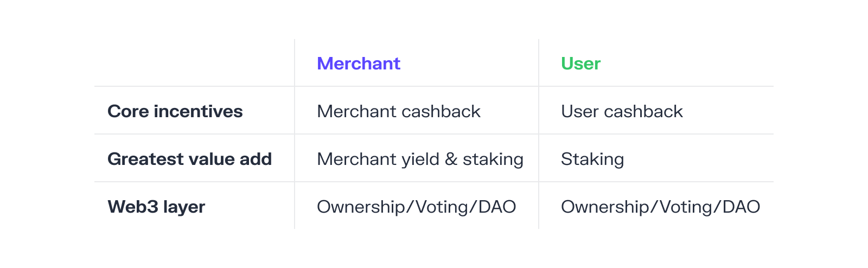
Task: Click the purple Merchant column header
Action: 359,63
